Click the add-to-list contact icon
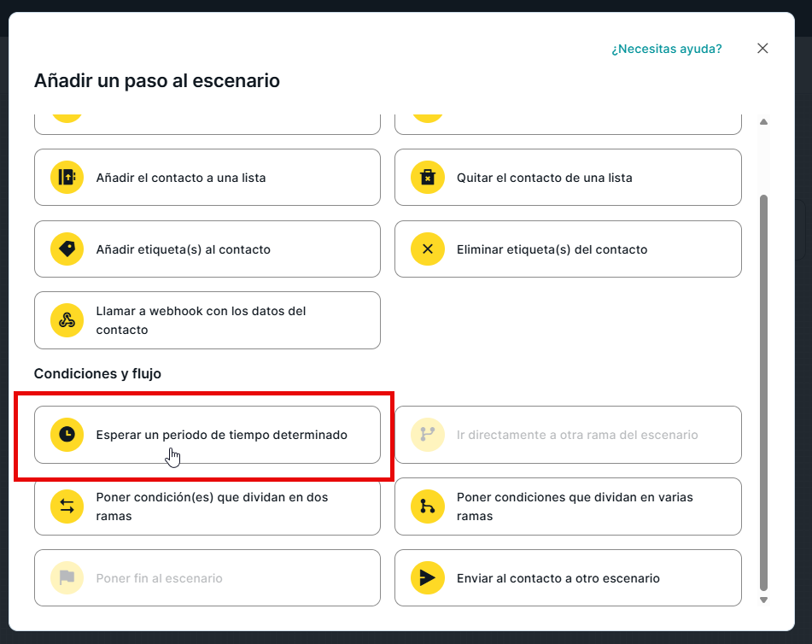The width and height of the screenshot is (812, 644). [x=67, y=178]
